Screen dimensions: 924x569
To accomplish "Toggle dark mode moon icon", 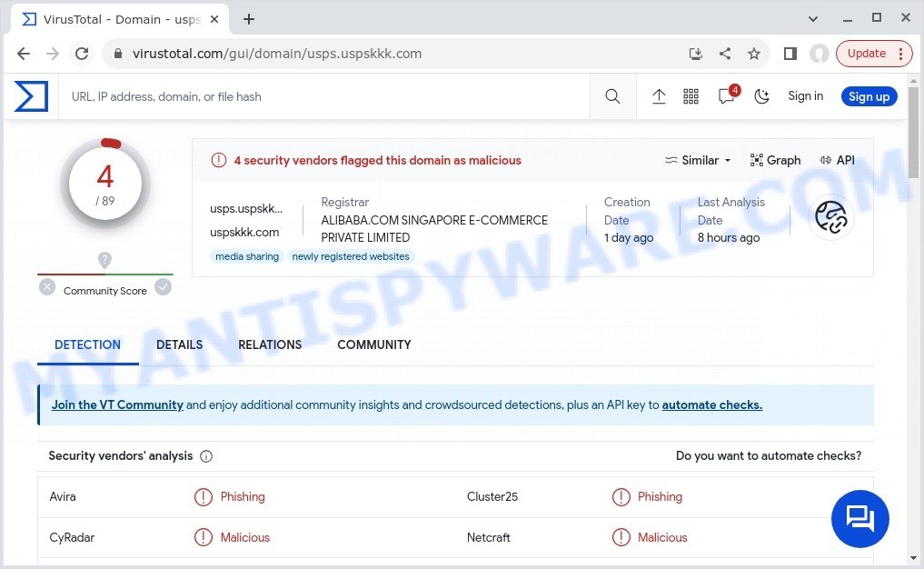I will [x=762, y=96].
